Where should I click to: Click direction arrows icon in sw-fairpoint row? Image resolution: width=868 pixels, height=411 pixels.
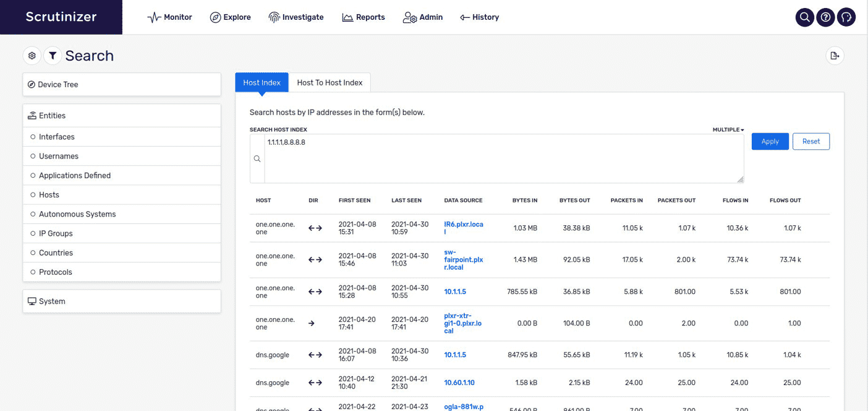coord(315,260)
